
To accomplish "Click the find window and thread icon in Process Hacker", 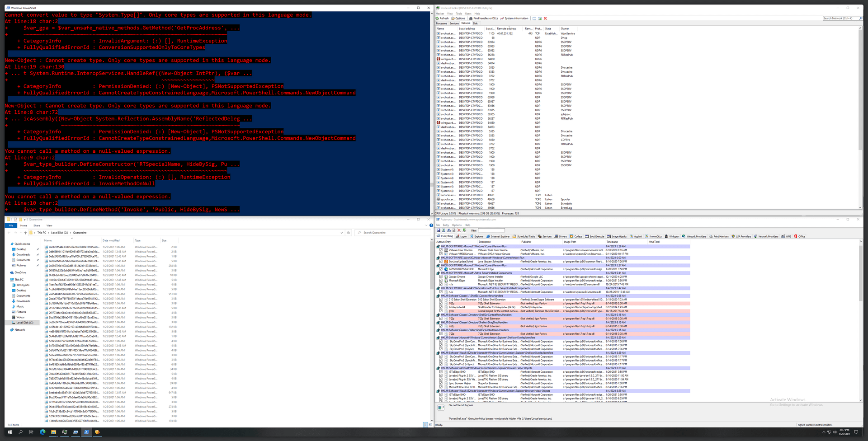I will point(540,19).
